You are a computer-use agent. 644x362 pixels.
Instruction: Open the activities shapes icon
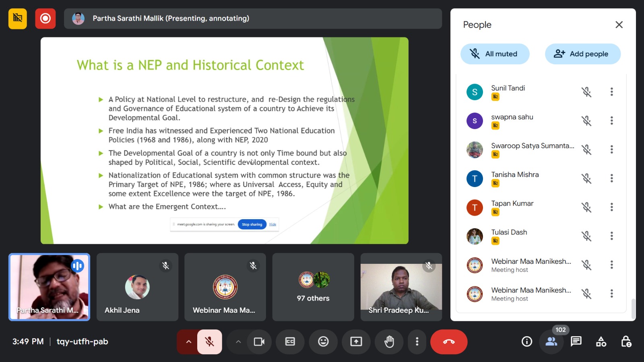(601, 342)
